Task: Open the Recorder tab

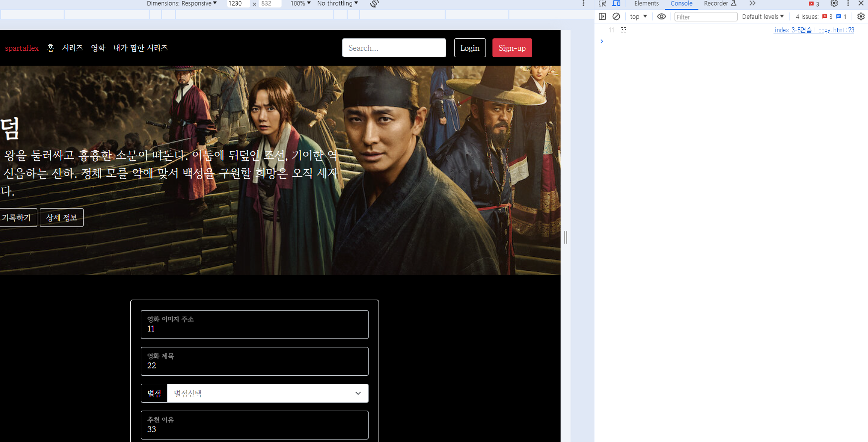Action: (x=720, y=3)
